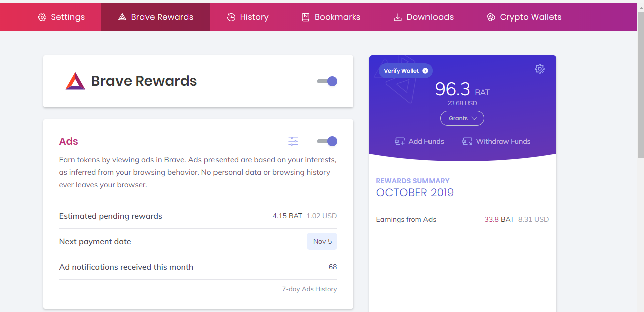Click Add Funds in wallet panel
644x312 pixels.
click(x=419, y=141)
